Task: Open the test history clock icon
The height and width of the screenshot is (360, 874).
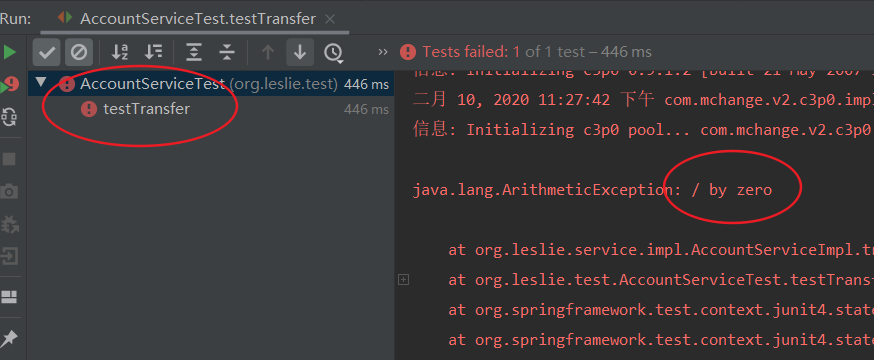Action: click(x=333, y=53)
